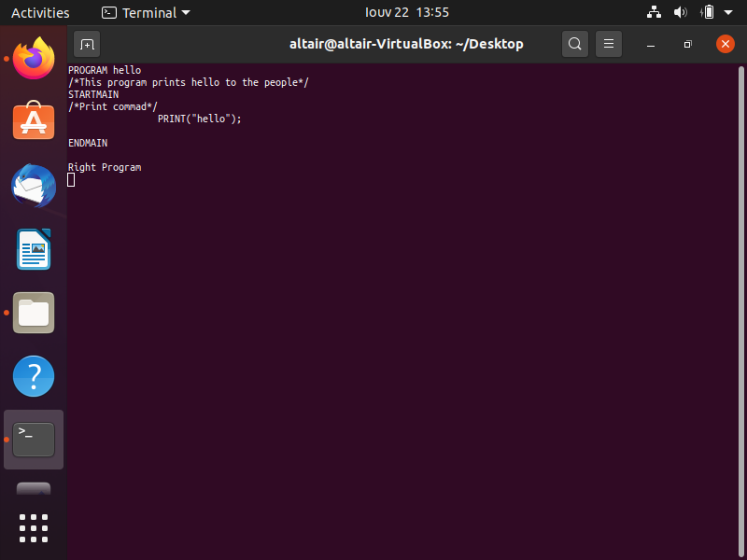Open the system status menu chevron
The height and width of the screenshot is (560, 747).
click(729, 13)
